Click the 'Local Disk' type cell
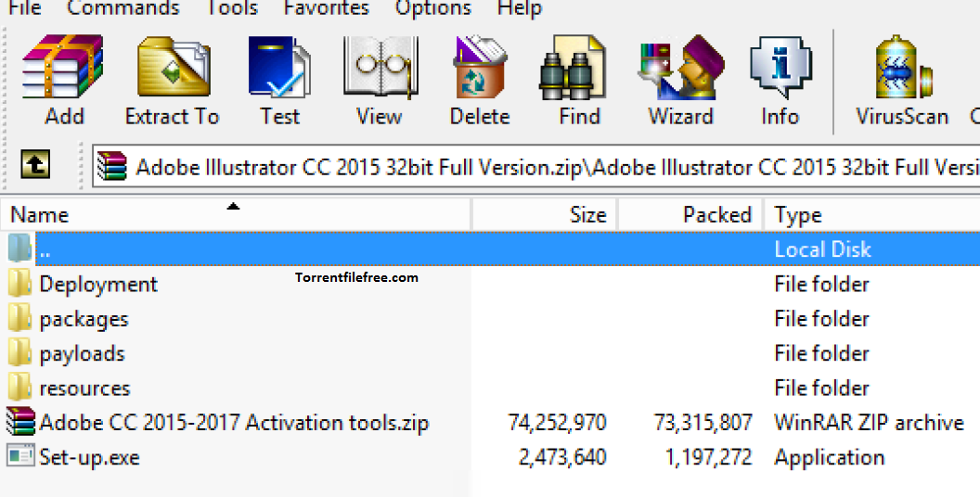This screenshot has width=980, height=497. [822, 249]
